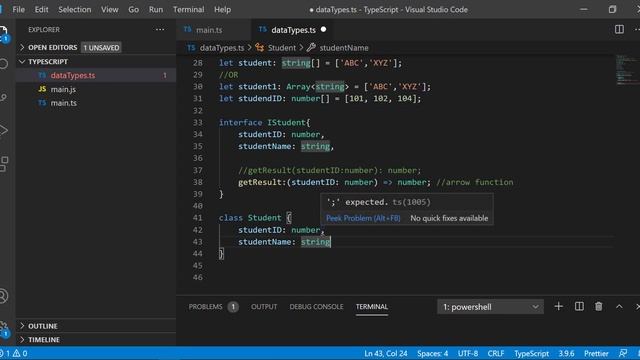Open the Accounts icon in activity bar
Viewport: 640px width, 360px height.
(3, 296)
